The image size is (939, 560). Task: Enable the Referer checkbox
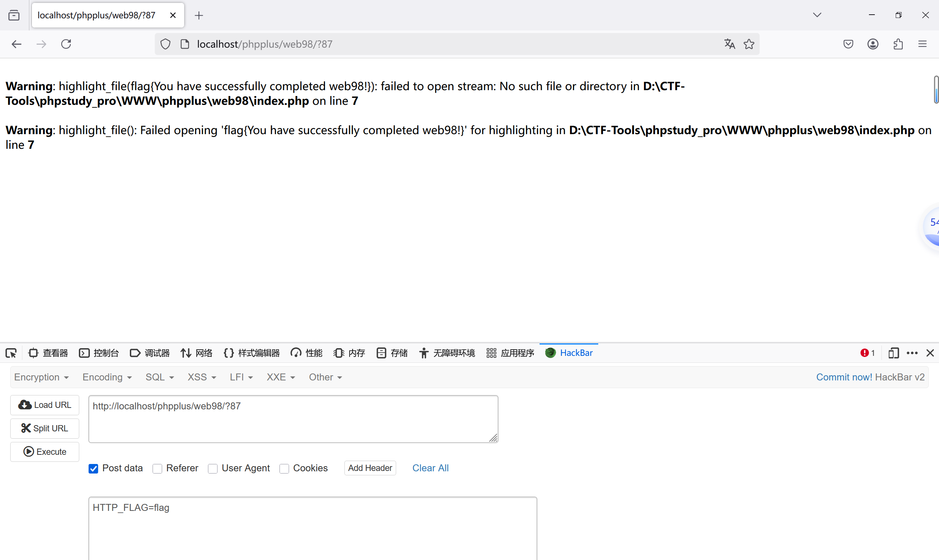(157, 468)
